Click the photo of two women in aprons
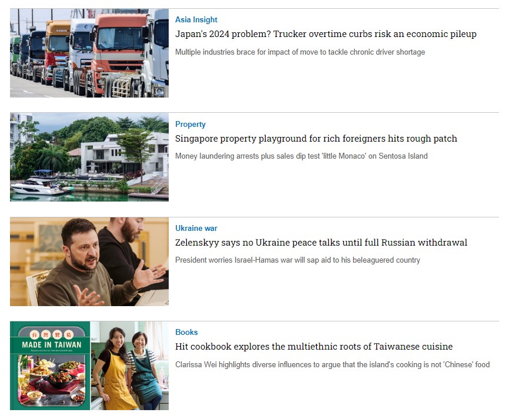The width and height of the screenshot is (532, 416). [x=129, y=365]
